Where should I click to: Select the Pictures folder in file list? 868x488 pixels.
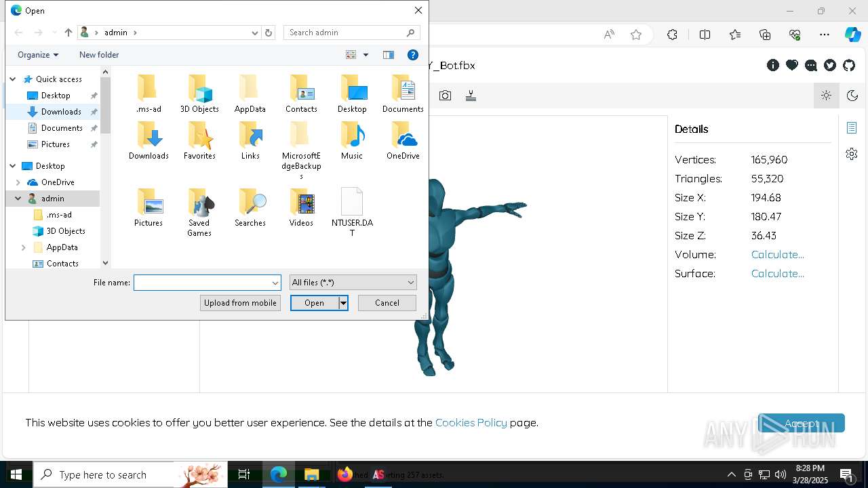(149, 207)
